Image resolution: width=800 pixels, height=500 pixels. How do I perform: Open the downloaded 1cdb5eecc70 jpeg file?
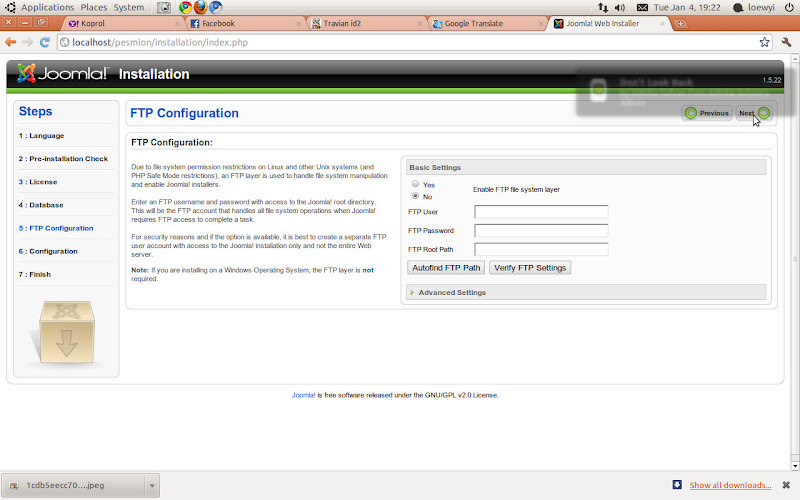(74, 485)
